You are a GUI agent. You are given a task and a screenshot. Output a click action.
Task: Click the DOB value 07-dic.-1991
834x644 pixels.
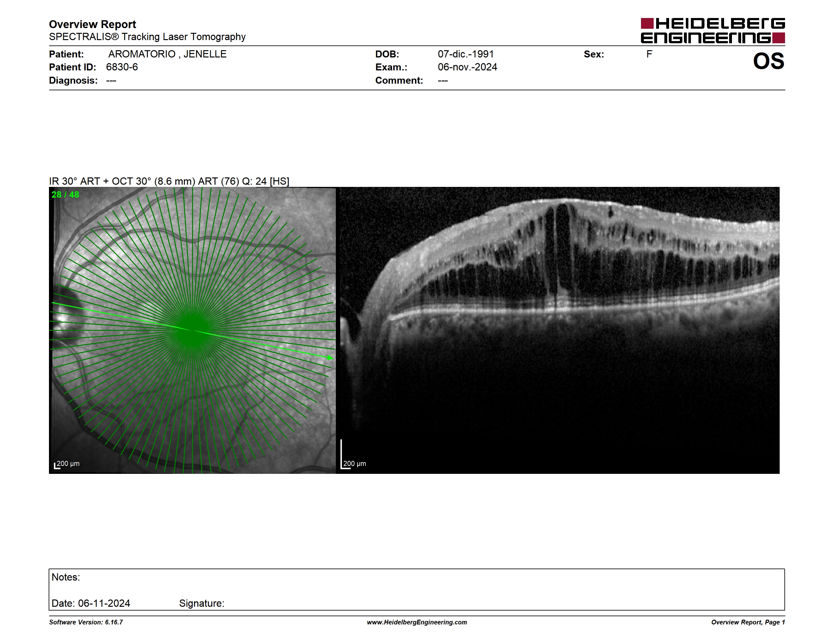466,54
